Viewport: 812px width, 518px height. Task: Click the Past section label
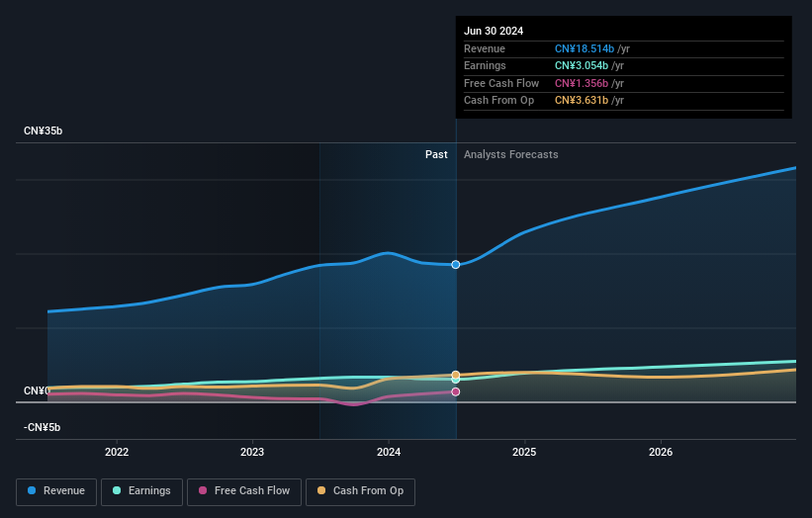click(436, 155)
